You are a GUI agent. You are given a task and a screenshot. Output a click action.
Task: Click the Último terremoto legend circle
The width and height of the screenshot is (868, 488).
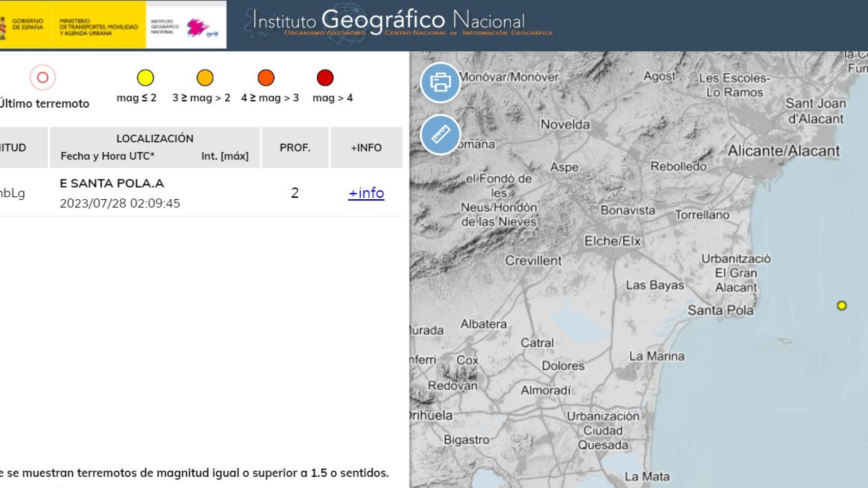(43, 78)
